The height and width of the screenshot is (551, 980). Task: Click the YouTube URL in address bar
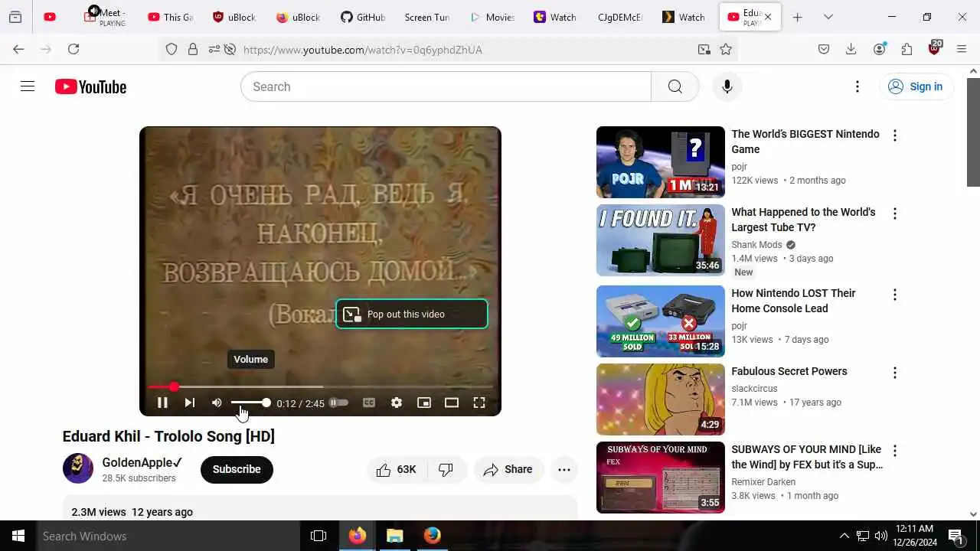pos(363,50)
